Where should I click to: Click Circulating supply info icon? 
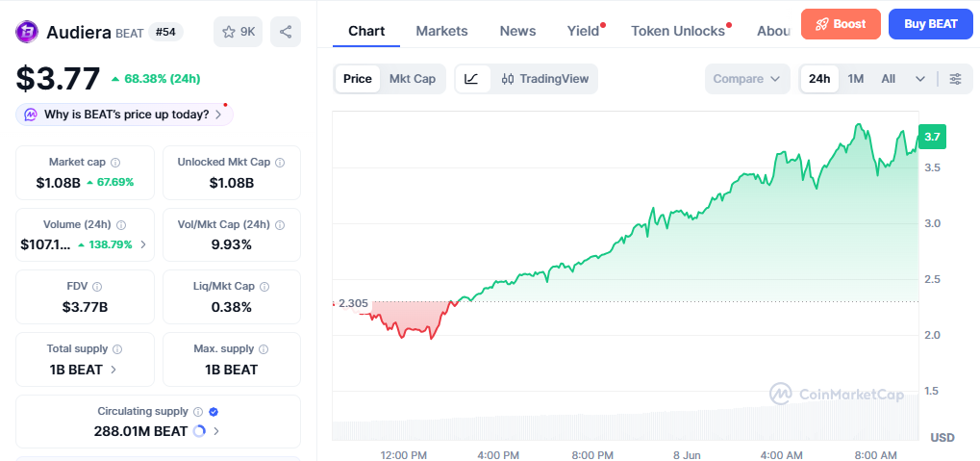[198, 412]
